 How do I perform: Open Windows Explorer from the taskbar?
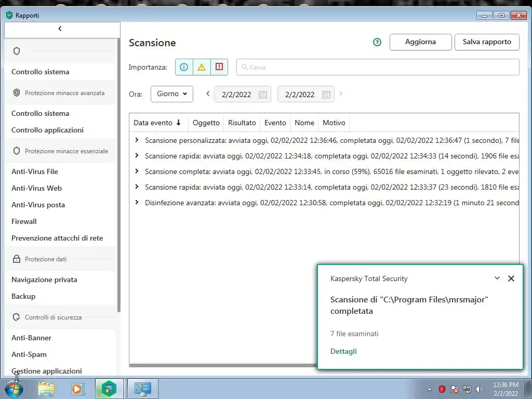click(46, 389)
